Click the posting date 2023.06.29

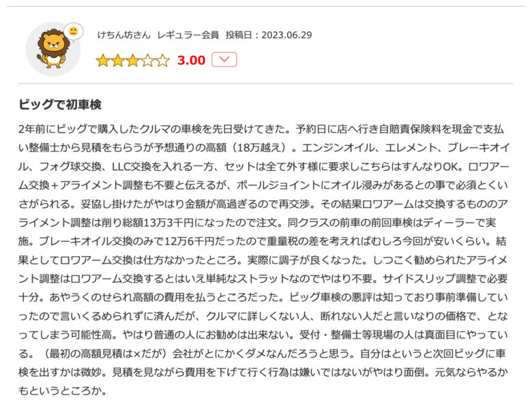(x=268, y=35)
